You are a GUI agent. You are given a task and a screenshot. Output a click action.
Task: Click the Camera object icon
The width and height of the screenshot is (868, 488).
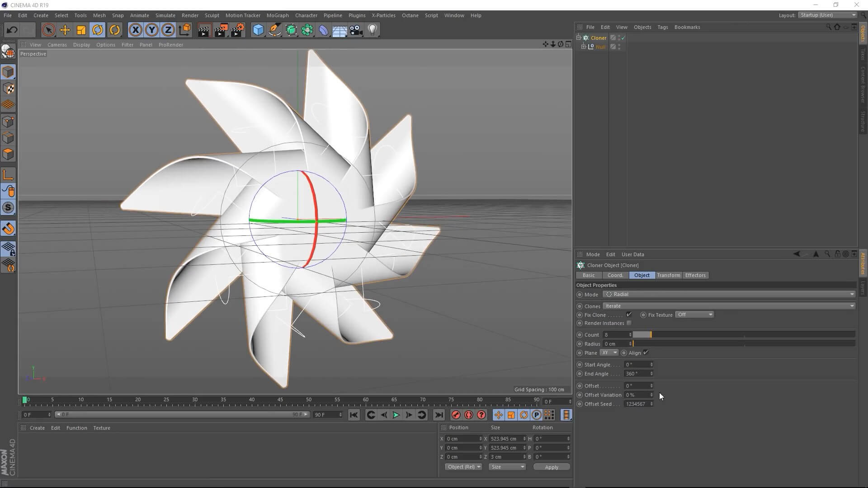coord(356,30)
